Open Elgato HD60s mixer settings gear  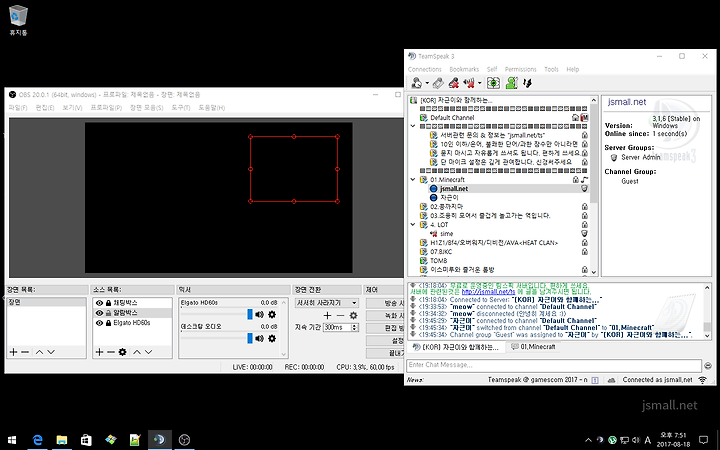point(272,314)
